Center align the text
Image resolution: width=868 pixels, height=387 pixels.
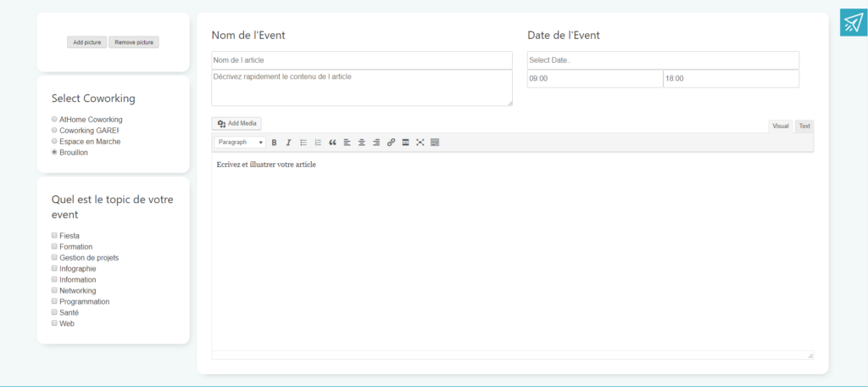(362, 143)
